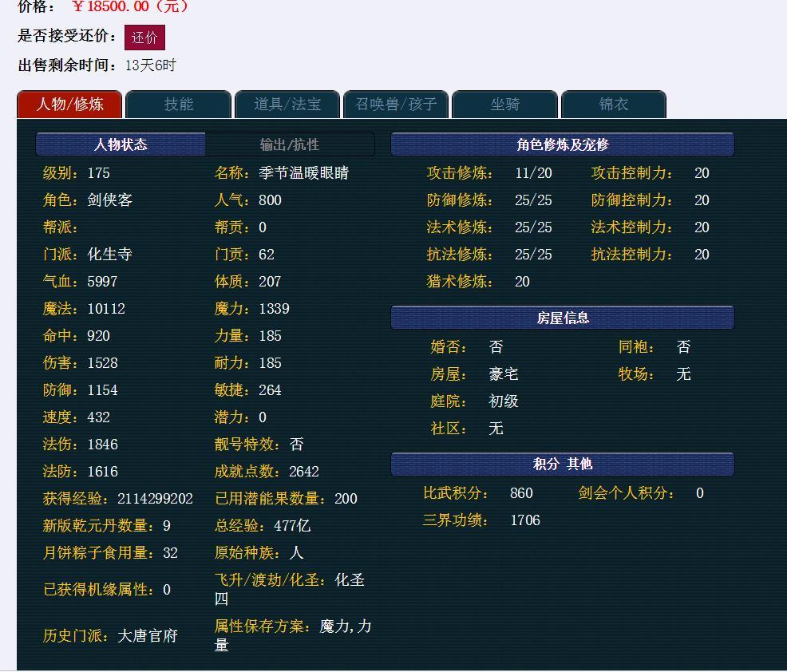This screenshot has width=787, height=672.
Task: Open the 锦衣 tab
Action: (x=614, y=105)
